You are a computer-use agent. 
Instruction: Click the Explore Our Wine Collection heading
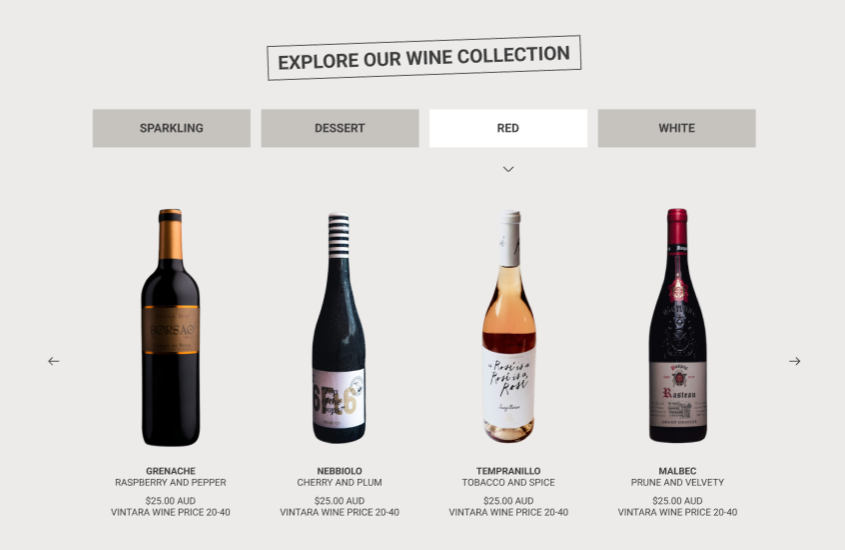[424, 58]
